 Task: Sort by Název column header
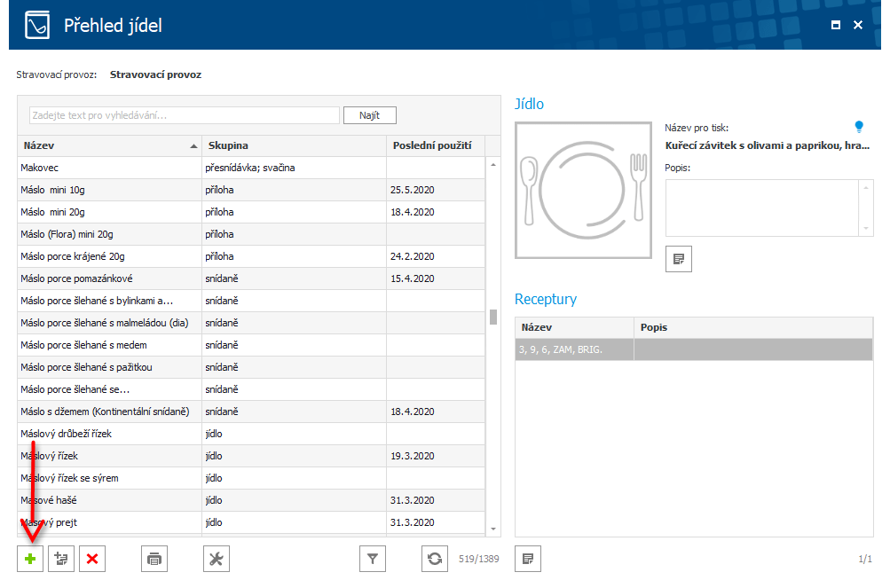click(109, 145)
